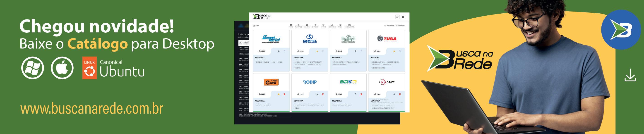Screen dimensions: 644x134
Task: Click the KITS DE REPARO AUTOMOTIVOS tag on BRK
Action: click(x=342, y=105)
